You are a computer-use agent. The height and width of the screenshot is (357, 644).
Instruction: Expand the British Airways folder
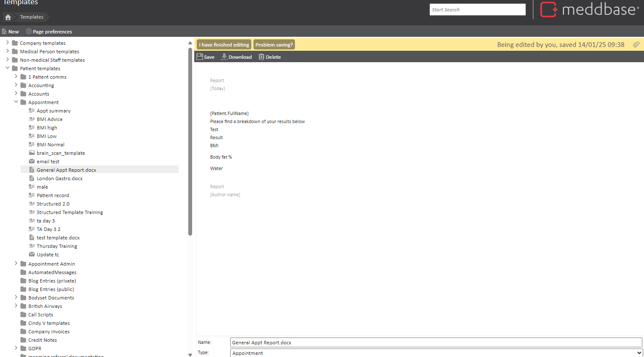tap(16, 306)
